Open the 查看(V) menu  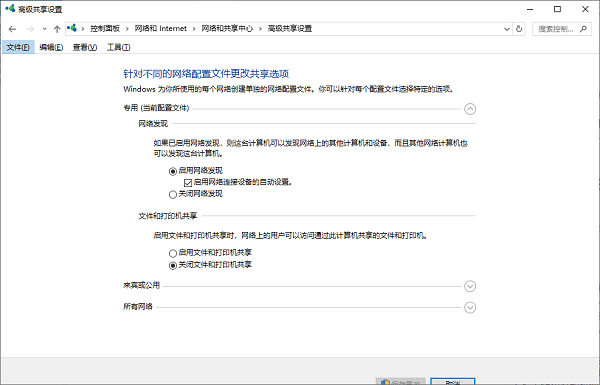[85, 47]
